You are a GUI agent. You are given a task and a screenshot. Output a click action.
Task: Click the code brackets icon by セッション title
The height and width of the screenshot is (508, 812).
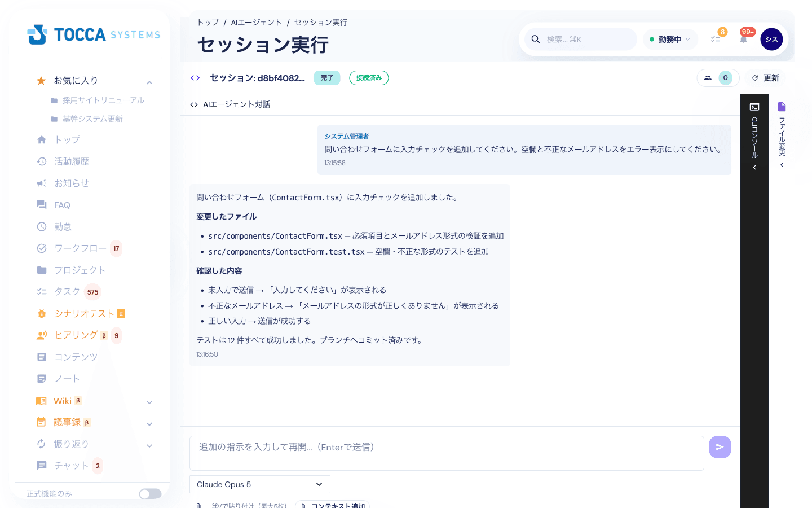coord(195,78)
